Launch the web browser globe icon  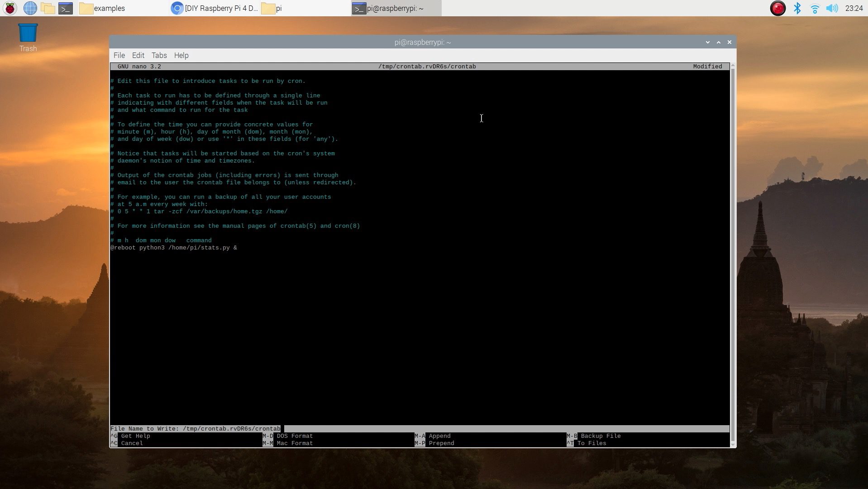tap(30, 8)
